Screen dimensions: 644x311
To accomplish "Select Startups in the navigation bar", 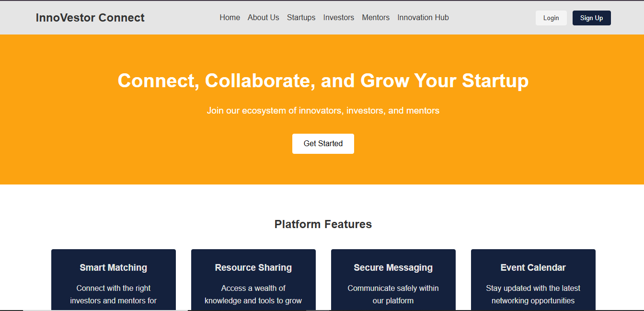I will click(301, 18).
